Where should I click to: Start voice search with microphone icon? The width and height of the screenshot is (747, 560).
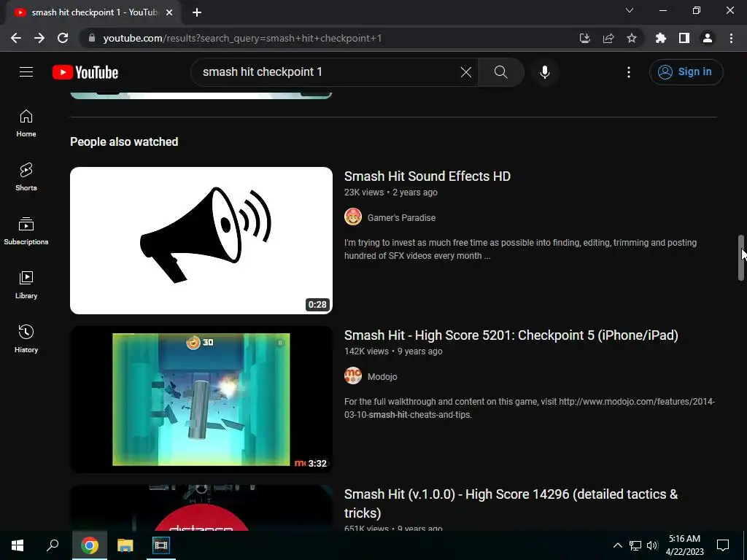(x=545, y=72)
